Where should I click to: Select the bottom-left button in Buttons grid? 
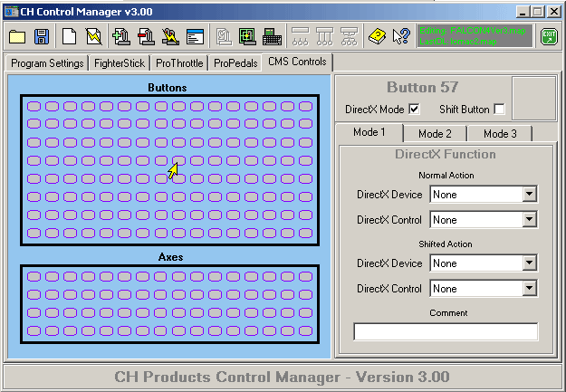[34, 233]
